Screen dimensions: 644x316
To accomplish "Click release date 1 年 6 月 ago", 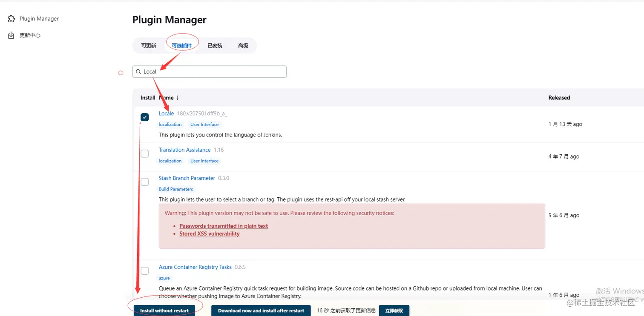I will click(564, 295).
